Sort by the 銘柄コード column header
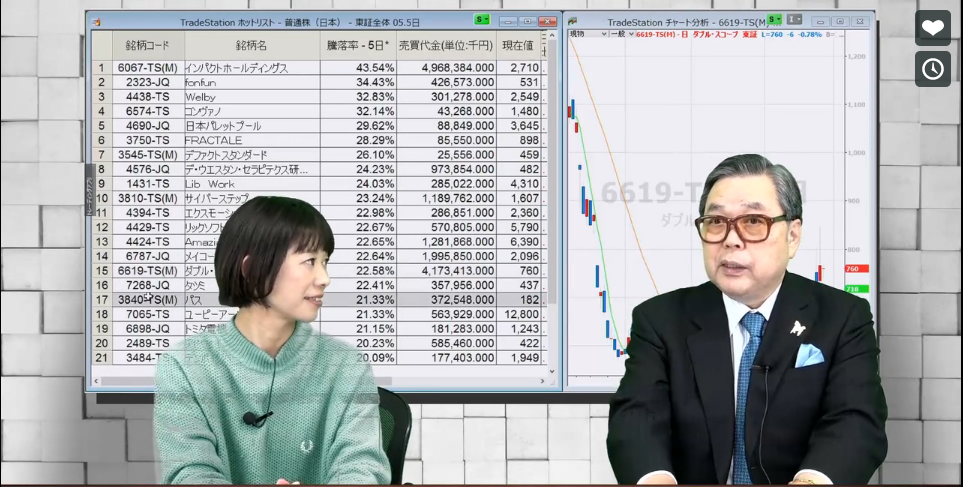963x489 pixels. (147, 45)
